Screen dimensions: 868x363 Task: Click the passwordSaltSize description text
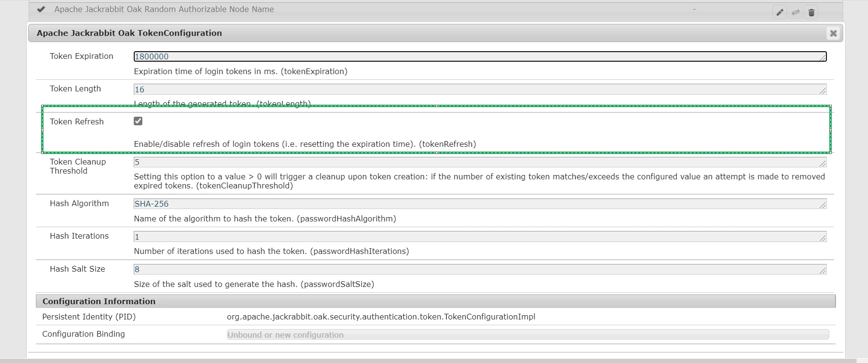point(254,284)
